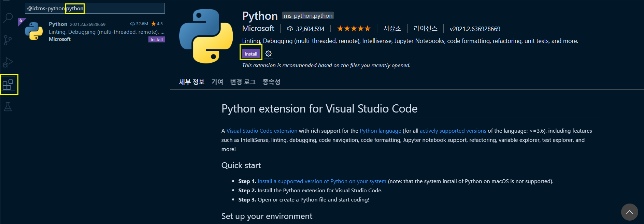
Task: Click the 4.5 star rating in the list
Action: [x=157, y=24]
